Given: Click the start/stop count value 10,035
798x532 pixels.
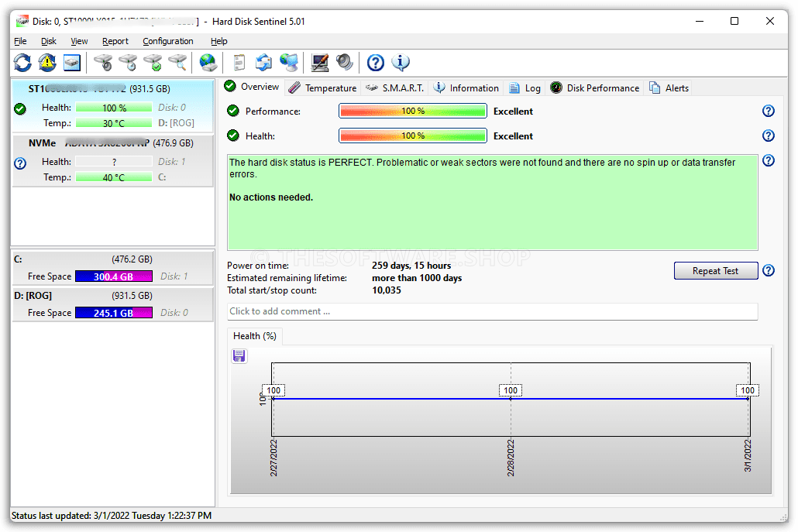Looking at the screenshot, I should [387, 290].
